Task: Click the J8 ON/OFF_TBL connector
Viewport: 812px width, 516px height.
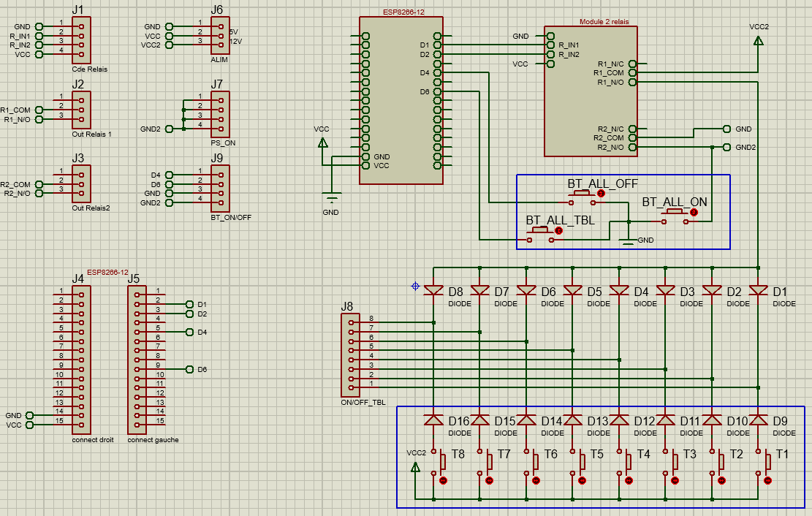Action: point(351,354)
